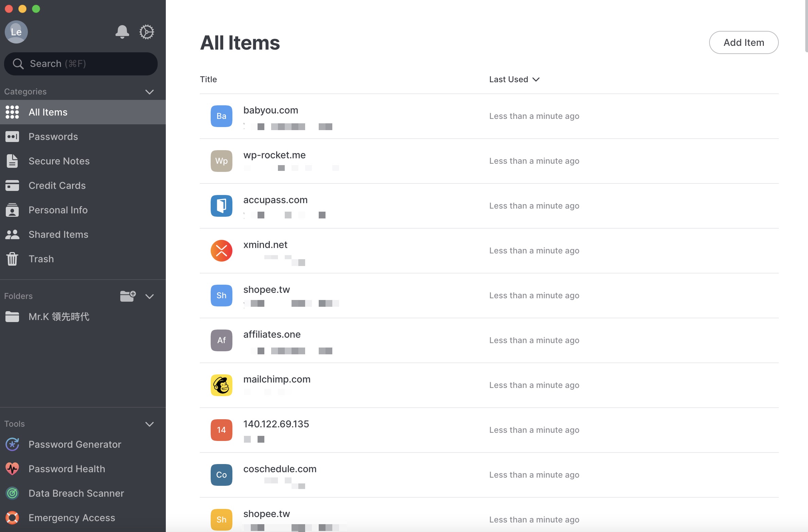Open Password Generator tool
Image resolution: width=808 pixels, height=532 pixels.
pyautogui.click(x=83, y=444)
